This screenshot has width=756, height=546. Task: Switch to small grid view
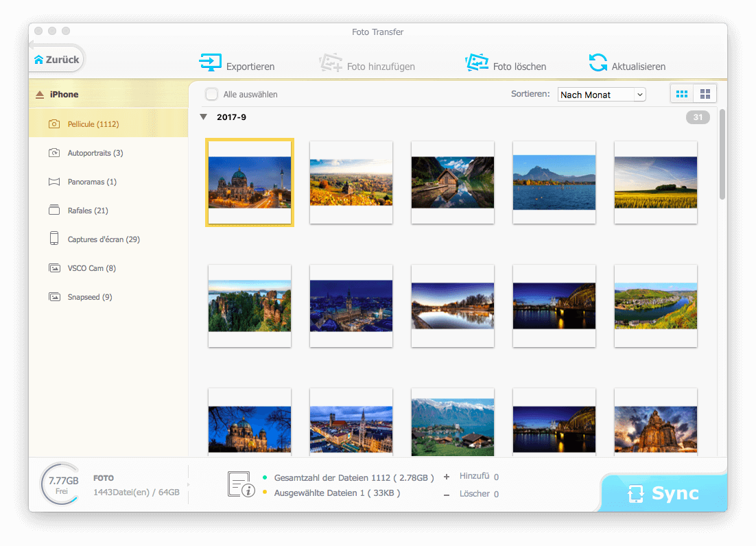click(682, 94)
